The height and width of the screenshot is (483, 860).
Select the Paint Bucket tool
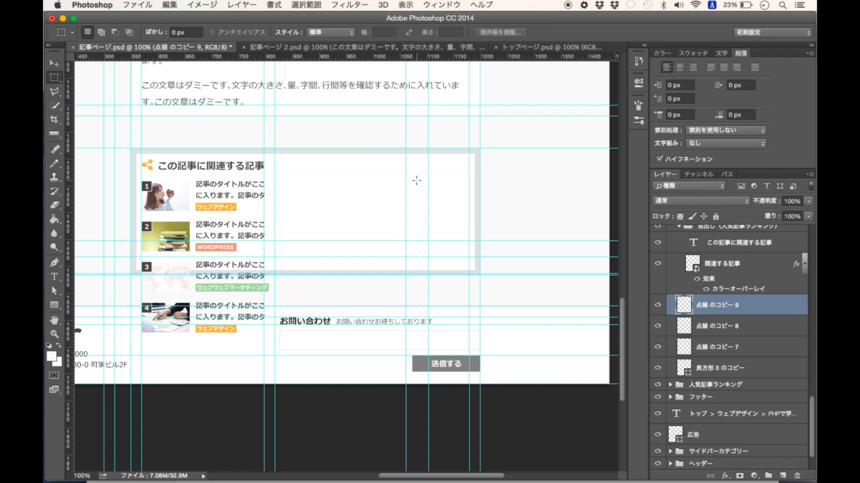(x=54, y=219)
